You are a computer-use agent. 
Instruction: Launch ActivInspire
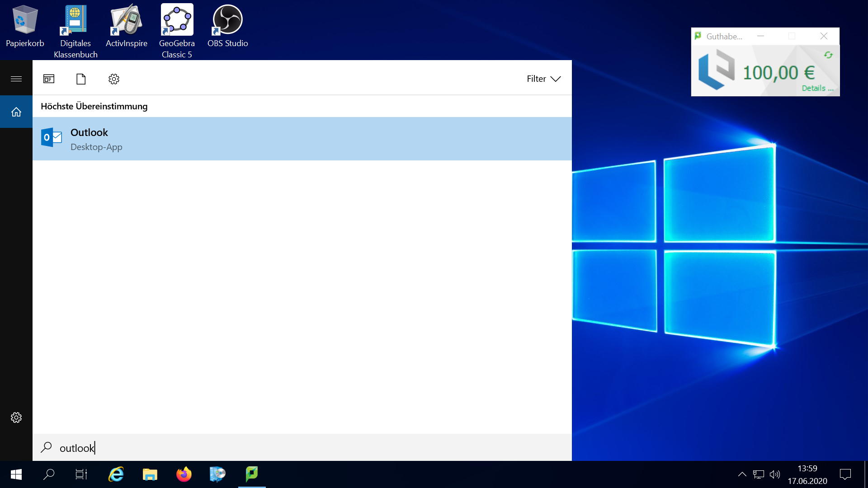(x=126, y=20)
